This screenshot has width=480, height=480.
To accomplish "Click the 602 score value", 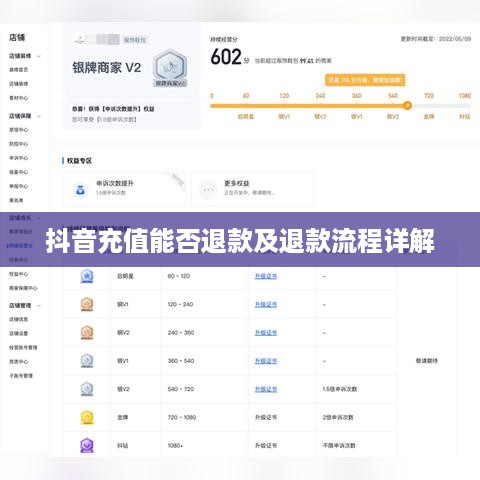I will [226, 57].
